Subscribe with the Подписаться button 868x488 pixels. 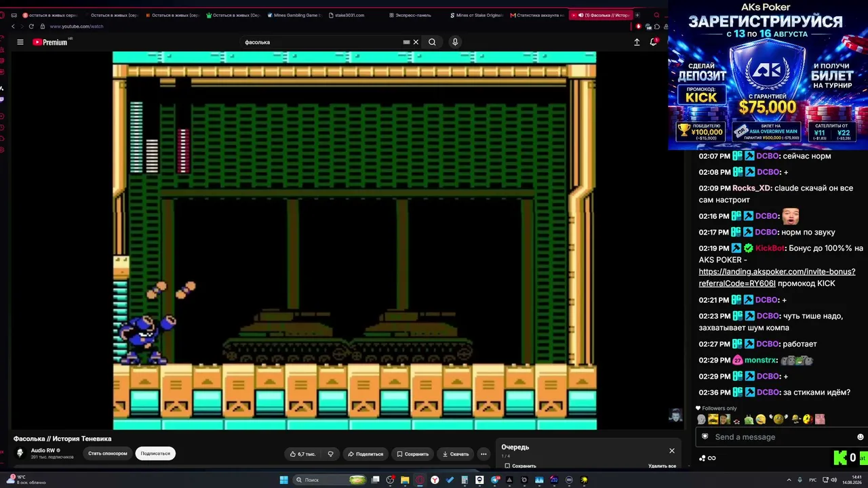(x=155, y=453)
